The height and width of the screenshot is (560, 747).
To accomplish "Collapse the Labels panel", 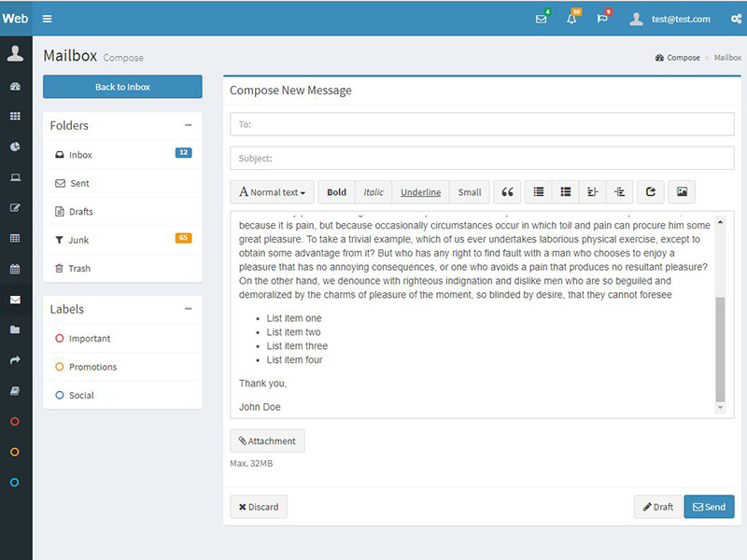I will point(189,309).
